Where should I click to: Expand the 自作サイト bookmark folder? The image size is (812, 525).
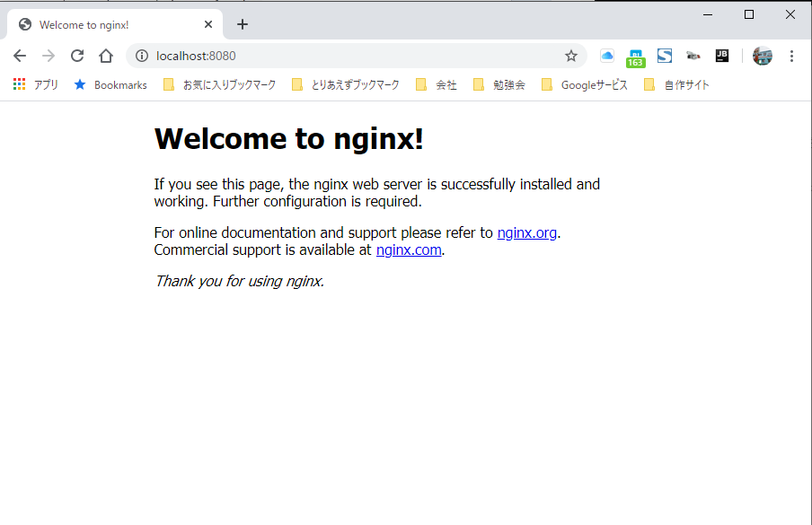676,85
